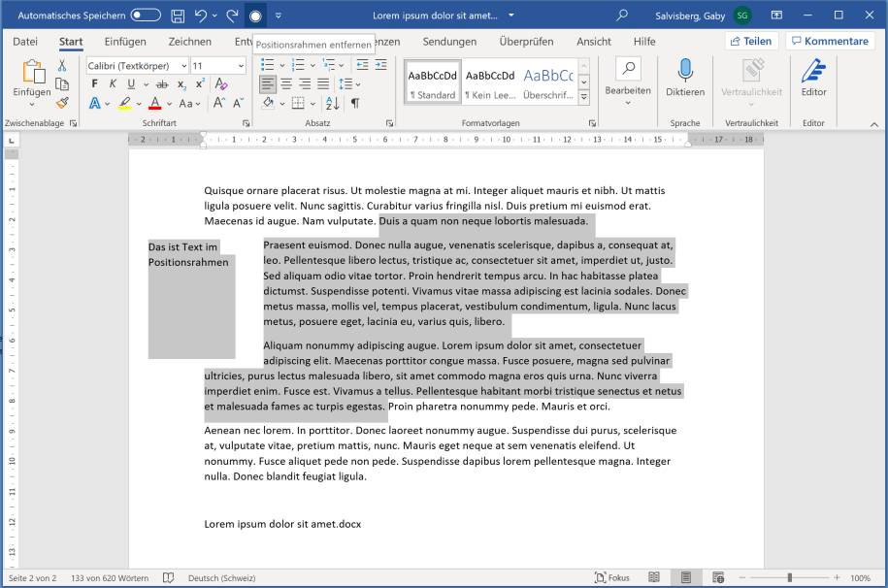Screen dimensions: 888x588
Task: Align text right
Action: [305, 84]
